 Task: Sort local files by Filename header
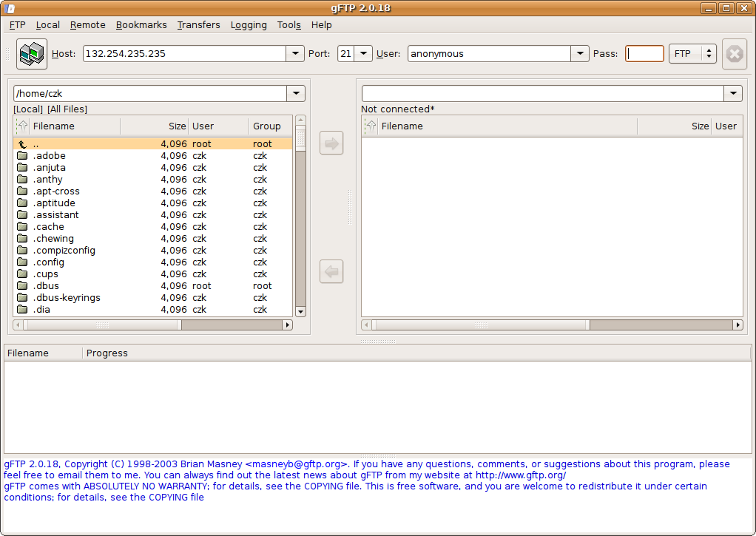point(75,126)
